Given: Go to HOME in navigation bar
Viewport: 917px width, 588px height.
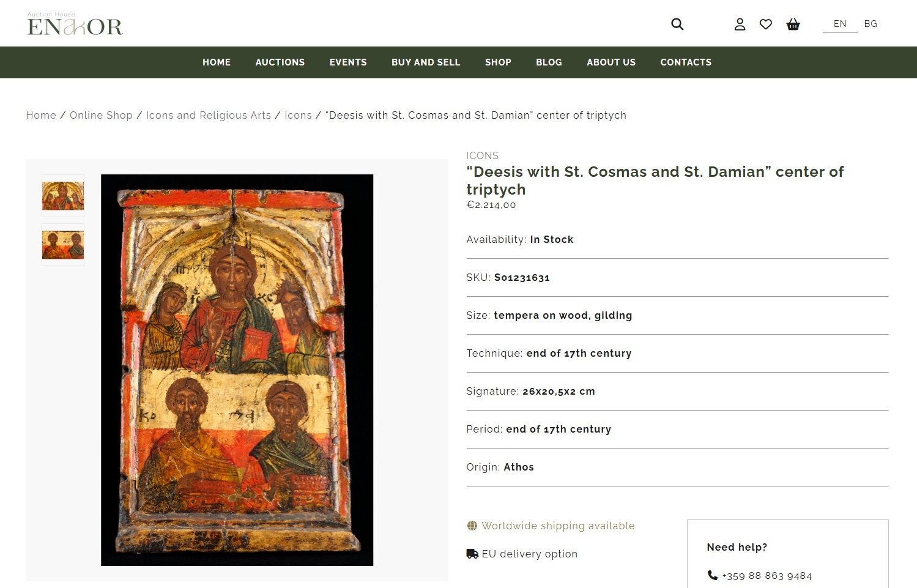Looking at the screenshot, I should pyautogui.click(x=217, y=62).
